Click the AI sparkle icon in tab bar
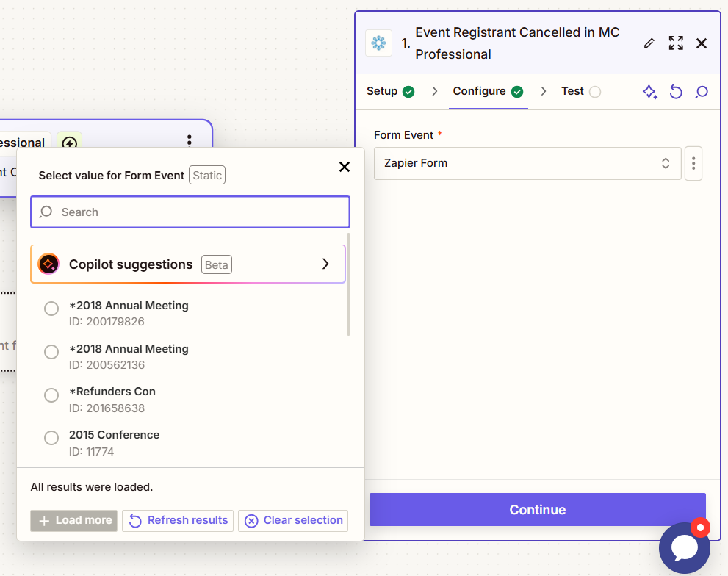Viewport: 728px width, 576px height. click(x=649, y=92)
